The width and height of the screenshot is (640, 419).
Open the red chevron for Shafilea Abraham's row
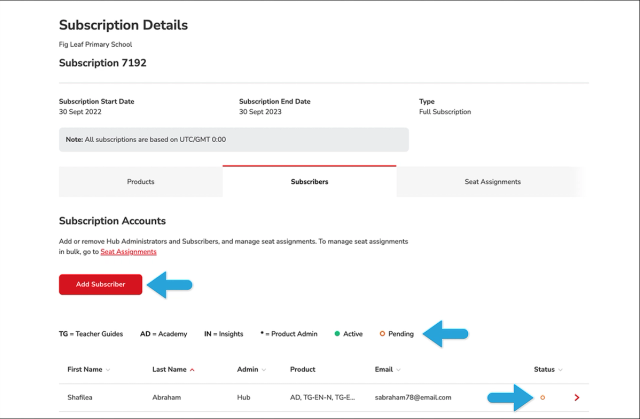[x=577, y=397]
